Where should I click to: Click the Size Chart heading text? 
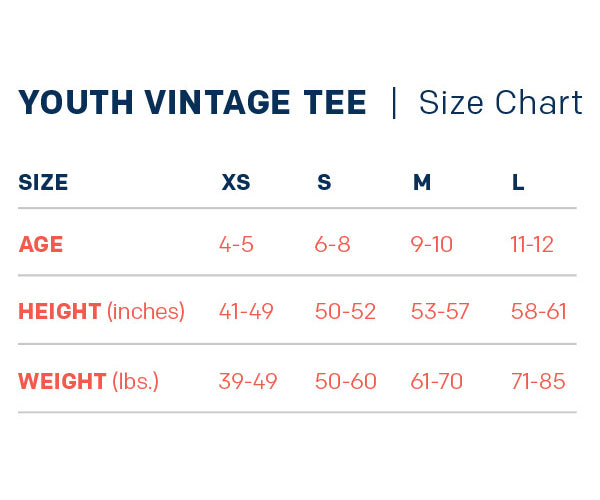500,103
